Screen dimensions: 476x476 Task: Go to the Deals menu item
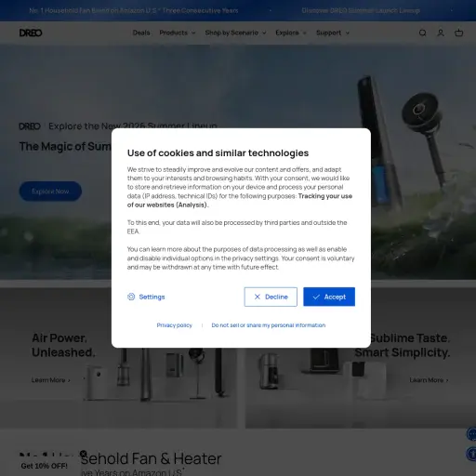[x=141, y=33]
